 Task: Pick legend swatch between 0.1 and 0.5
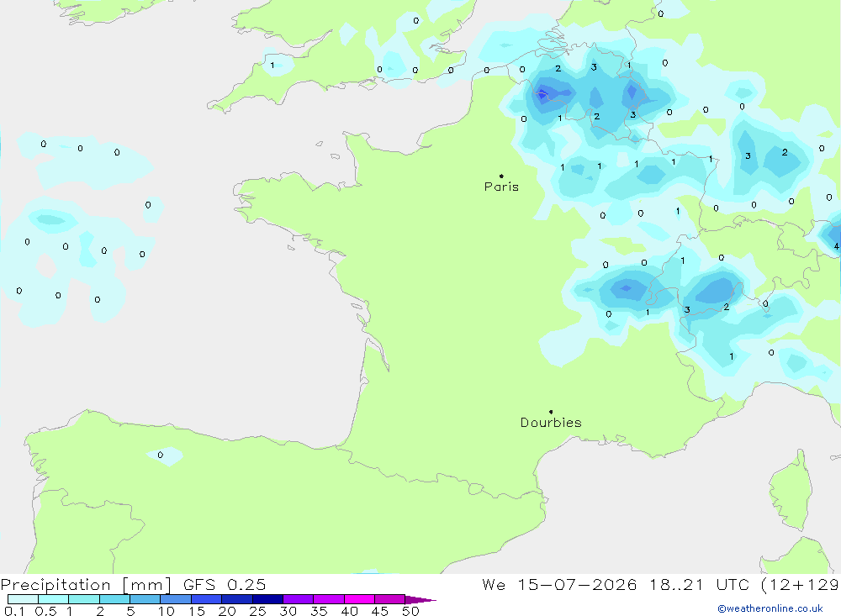23,599
